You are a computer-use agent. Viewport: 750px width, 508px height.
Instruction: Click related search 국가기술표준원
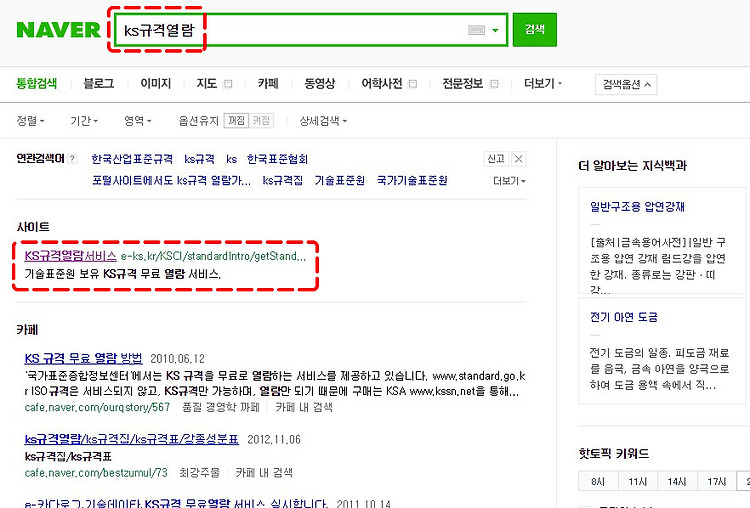412,180
